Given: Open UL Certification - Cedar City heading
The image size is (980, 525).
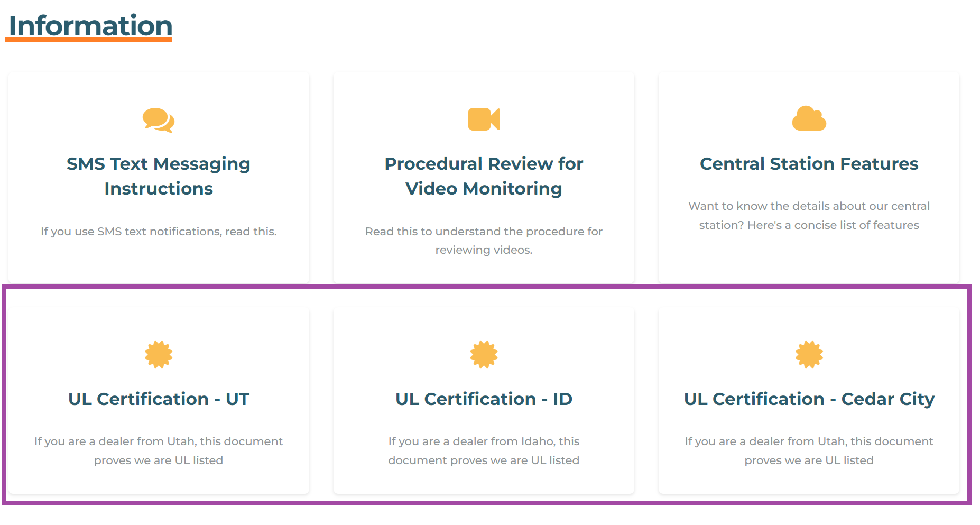Looking at the screenshot, I should (809, 399).
